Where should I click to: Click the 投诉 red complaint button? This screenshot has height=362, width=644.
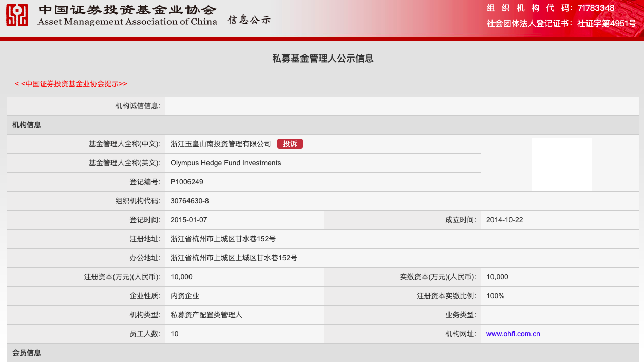[290, 144]
